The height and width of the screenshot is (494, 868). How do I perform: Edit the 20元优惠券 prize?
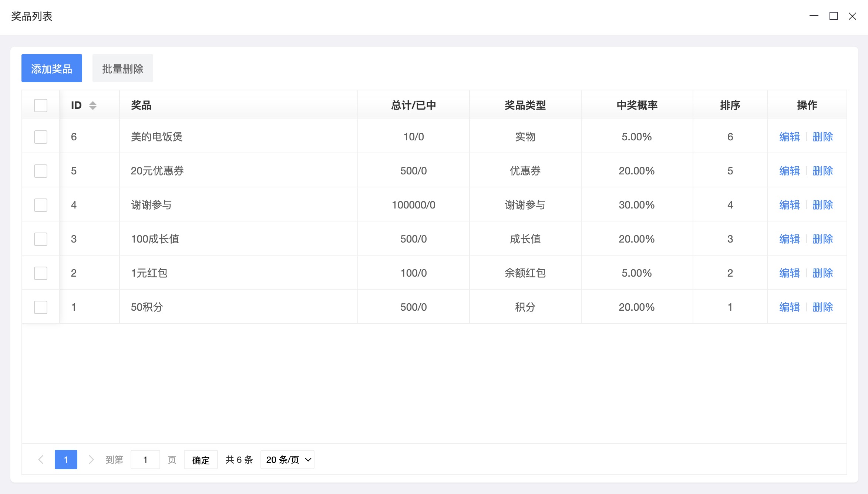[790, 171]
